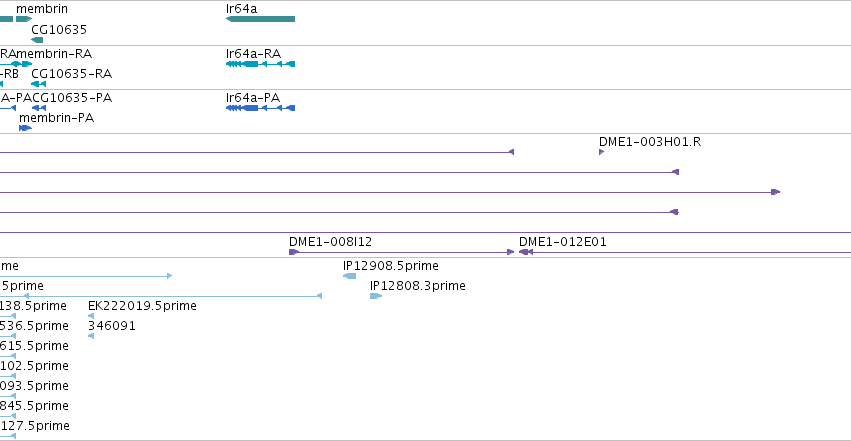Click the DME1-012E01 start arrow glyph

click(525, 252)
